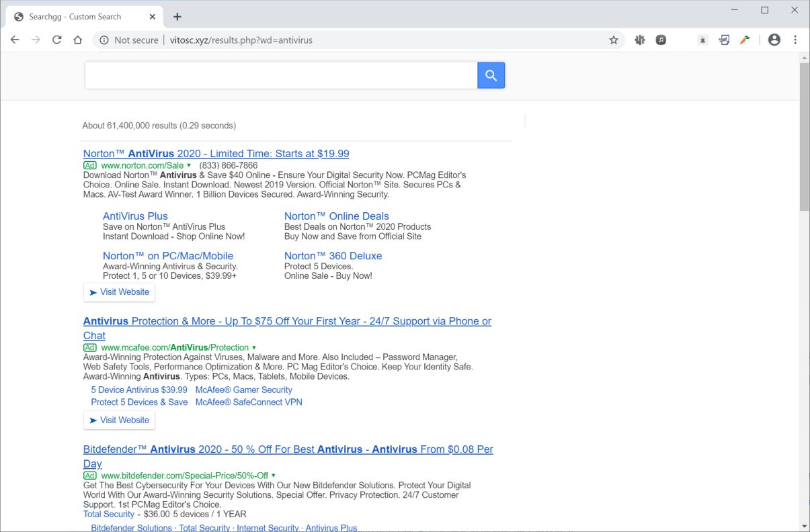Open Chrome's three-dot menu
The height and width of the screenshot is (532, 810).
click(x=795, y=40)
